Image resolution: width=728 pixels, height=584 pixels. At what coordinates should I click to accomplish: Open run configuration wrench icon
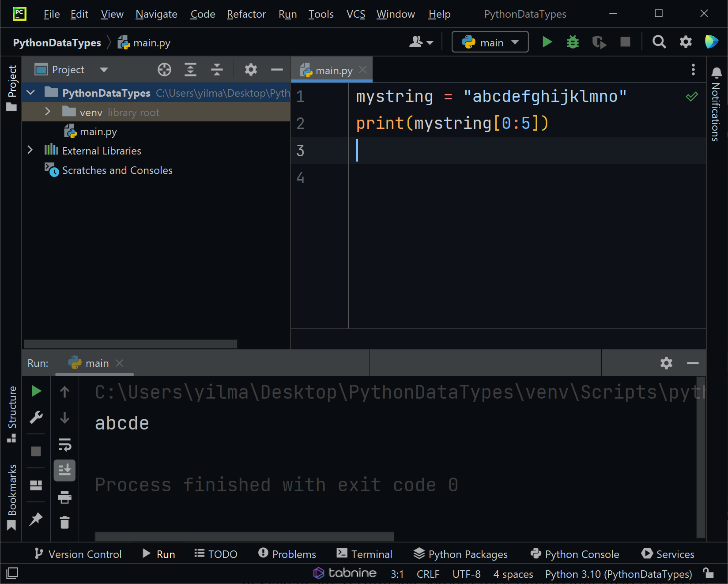pyautogui.click(x=36, y=417)
